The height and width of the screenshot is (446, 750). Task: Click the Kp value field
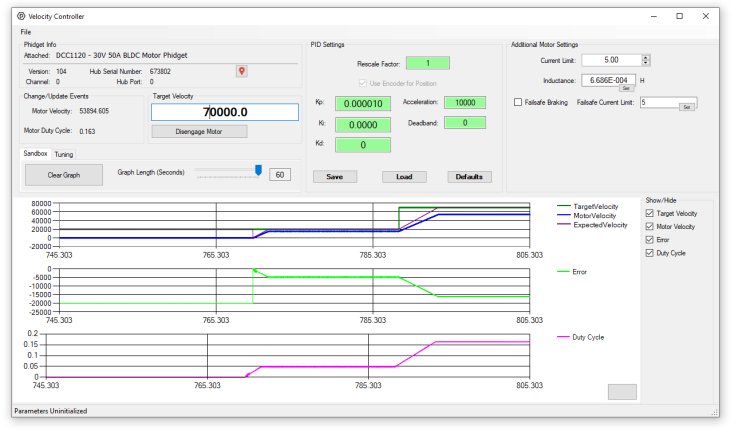pyautogui.click(x=363, y=103)
